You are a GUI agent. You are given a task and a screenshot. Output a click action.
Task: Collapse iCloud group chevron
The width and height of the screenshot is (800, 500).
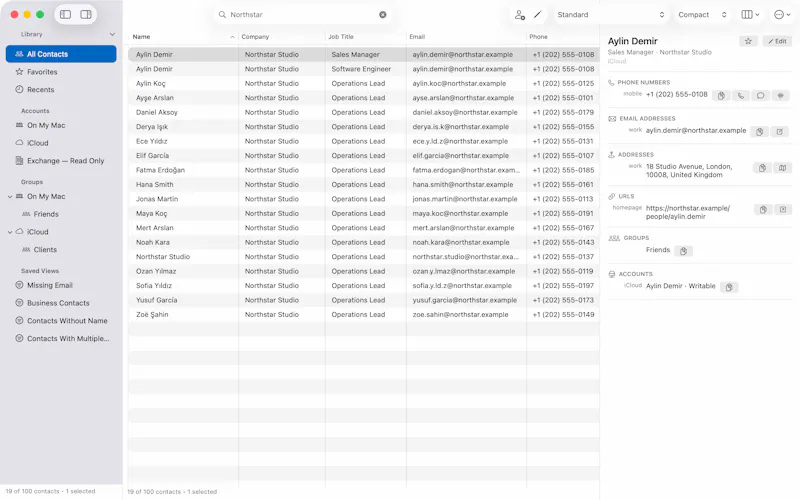(x=10, y=232)
